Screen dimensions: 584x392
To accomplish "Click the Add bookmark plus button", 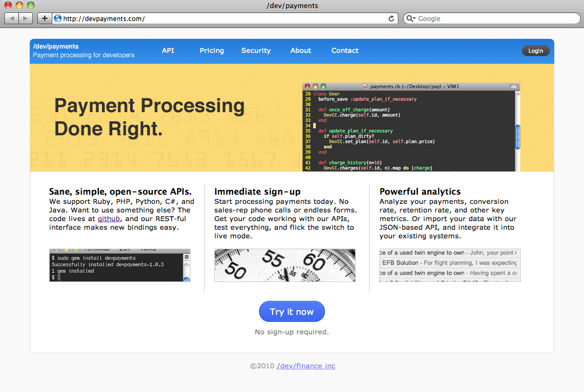I will (x=44, y=18).
